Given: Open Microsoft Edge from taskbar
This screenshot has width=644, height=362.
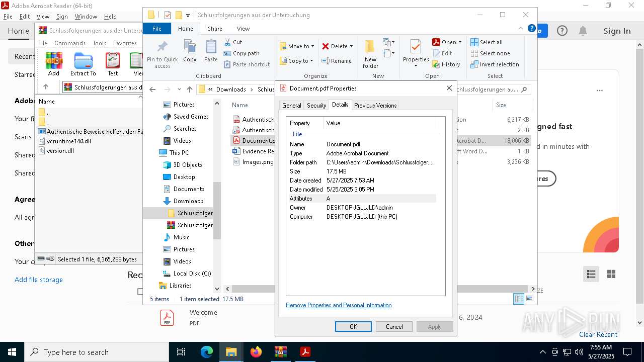Looking at the screenshot, I should point(207,352).
